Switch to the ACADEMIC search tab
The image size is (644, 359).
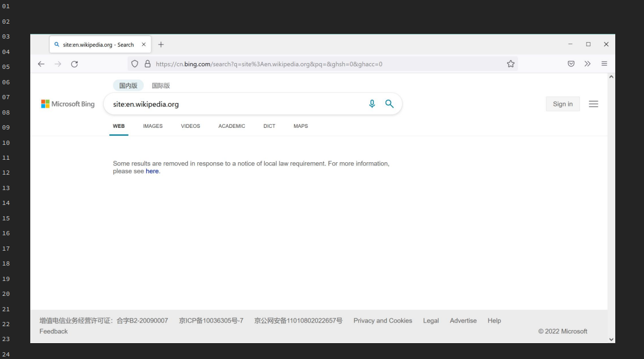[231, 126]
